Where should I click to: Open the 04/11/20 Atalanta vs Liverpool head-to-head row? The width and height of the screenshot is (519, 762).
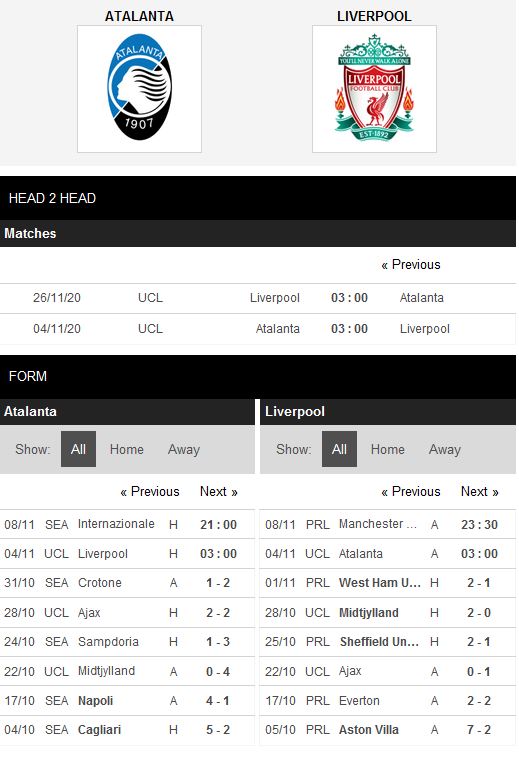coord(258,329)
